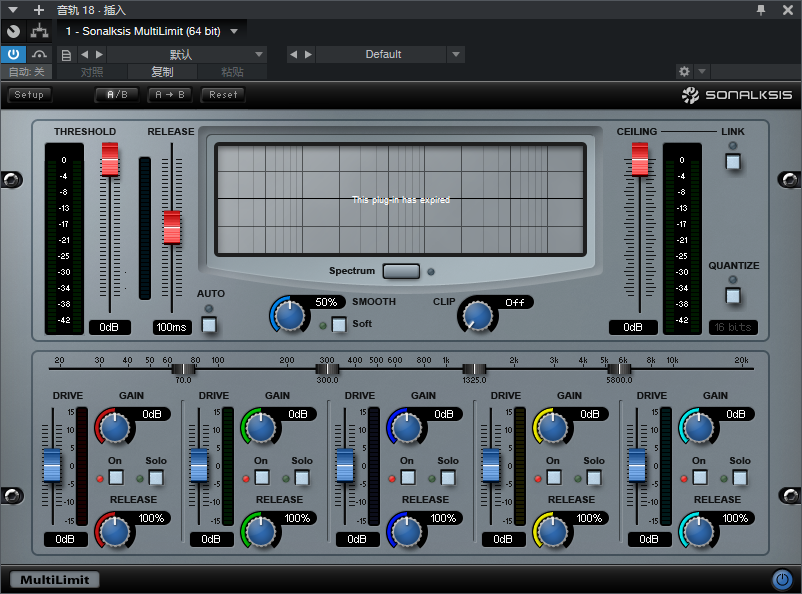Click the 复制 (copy) menu item
This screenshot has height=594, width=802.
[162, 72]
